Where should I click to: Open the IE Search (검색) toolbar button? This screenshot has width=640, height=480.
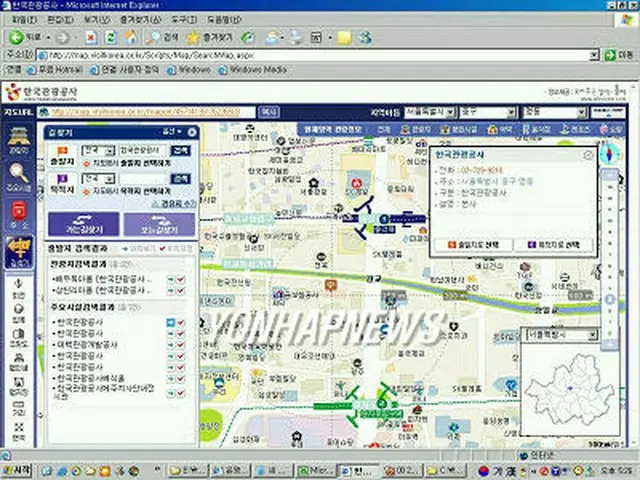click(x=163, y=38)
